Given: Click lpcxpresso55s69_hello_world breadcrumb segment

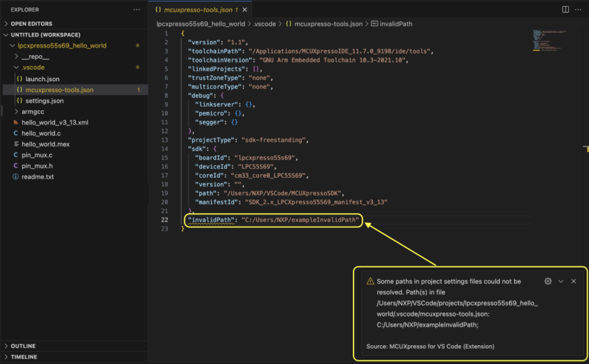Looking at the screenshot, I should tap(201, 23).
